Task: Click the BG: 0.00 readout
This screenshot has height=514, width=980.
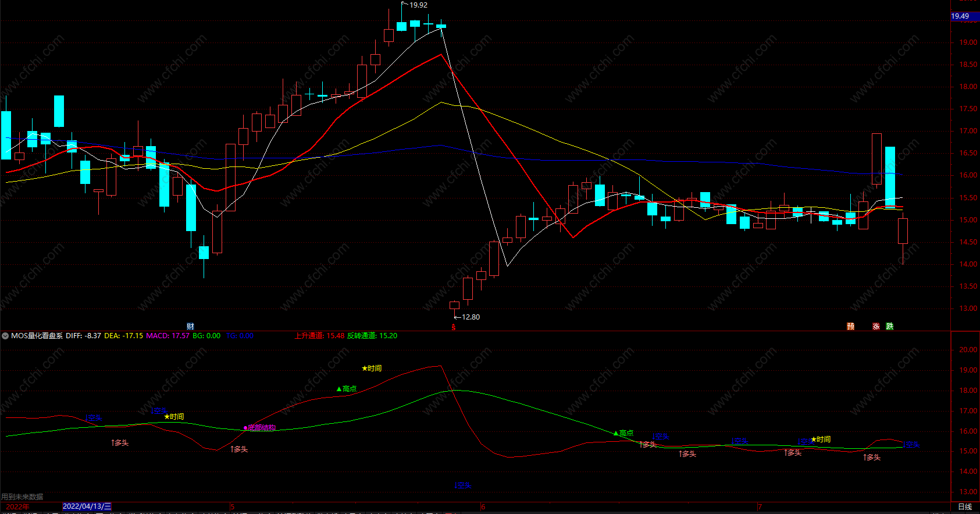Action: pos(206,336)
